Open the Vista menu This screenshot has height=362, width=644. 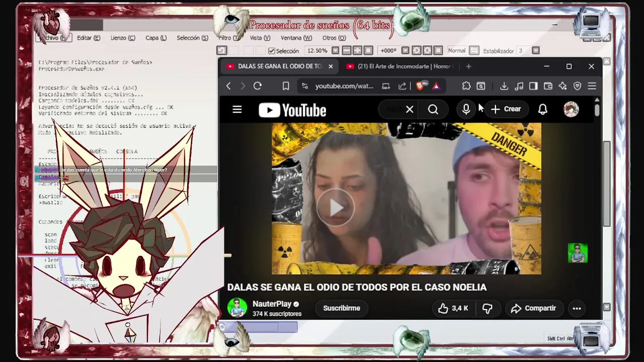tap(260, 38)
